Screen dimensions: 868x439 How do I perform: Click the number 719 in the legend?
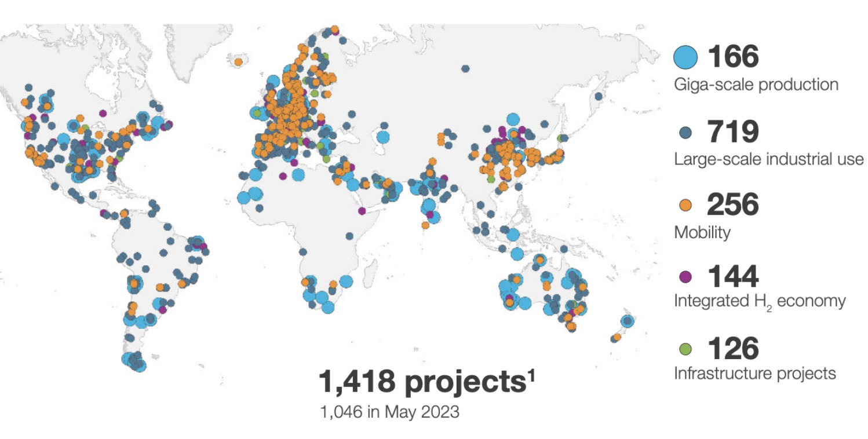tap(732, 132)
